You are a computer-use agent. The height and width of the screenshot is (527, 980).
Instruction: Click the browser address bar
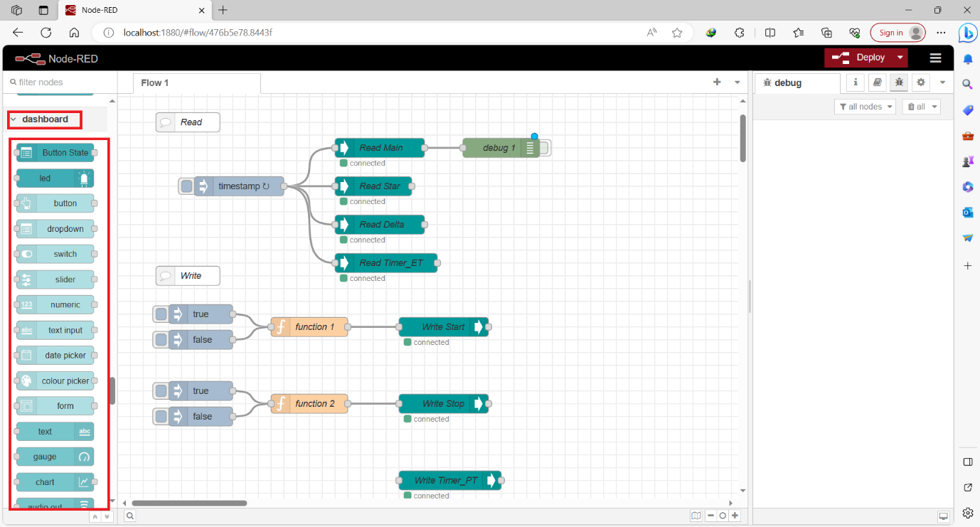(x=370, y=33)
